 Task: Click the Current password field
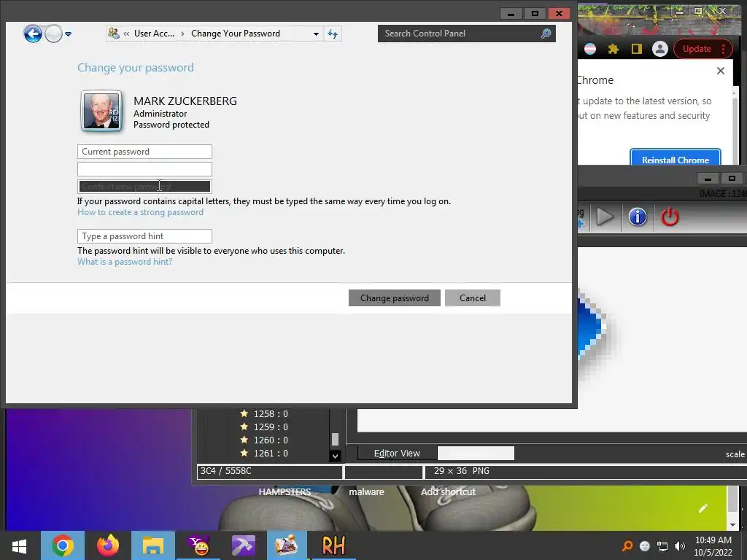click(x=144, y=152)
